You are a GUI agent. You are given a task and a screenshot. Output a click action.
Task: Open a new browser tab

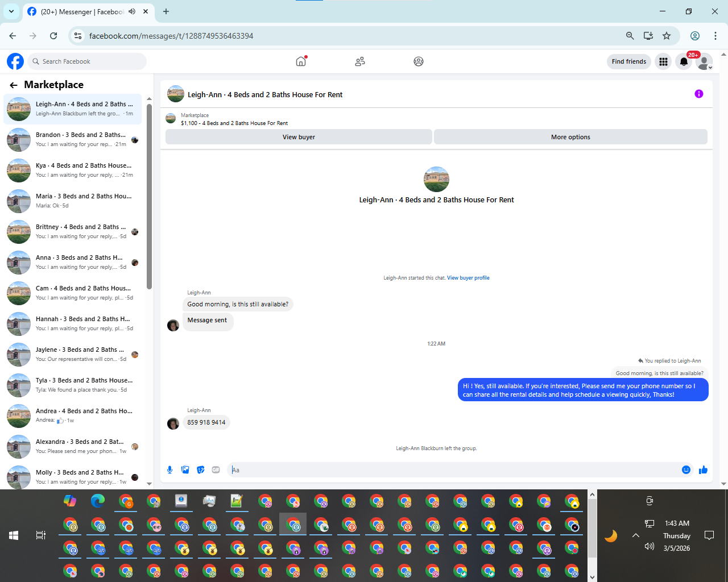tap(166, 11)
